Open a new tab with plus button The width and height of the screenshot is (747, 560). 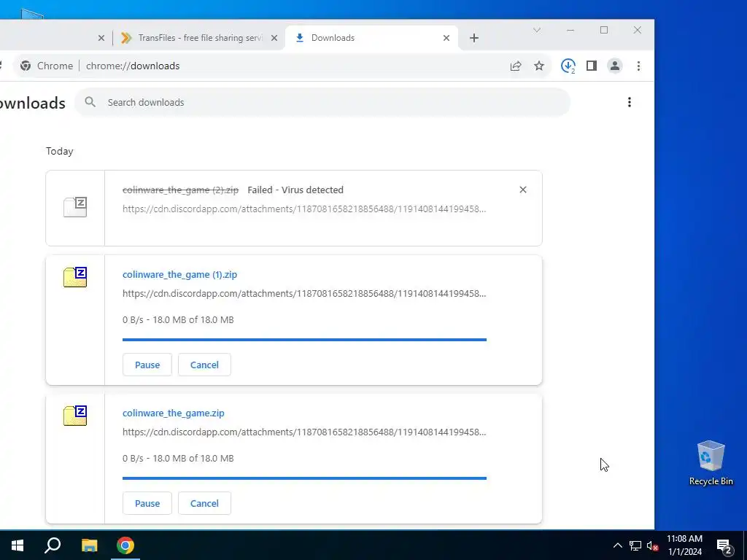click(473, 38)
